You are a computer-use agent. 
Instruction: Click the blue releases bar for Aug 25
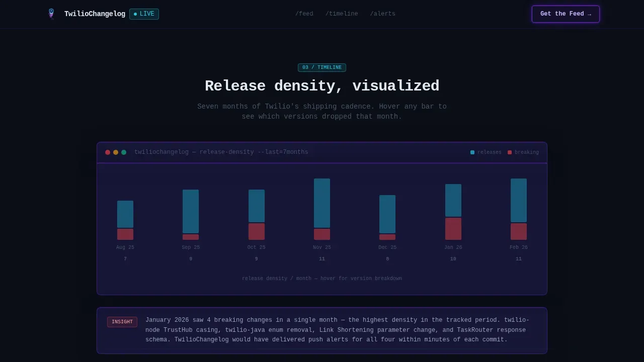point(125,214)
